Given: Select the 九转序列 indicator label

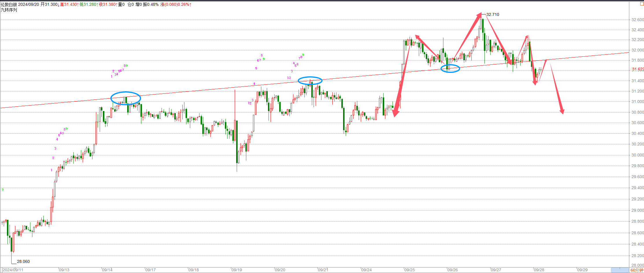Looking at the screenshot, I should [x=9, y=10].
